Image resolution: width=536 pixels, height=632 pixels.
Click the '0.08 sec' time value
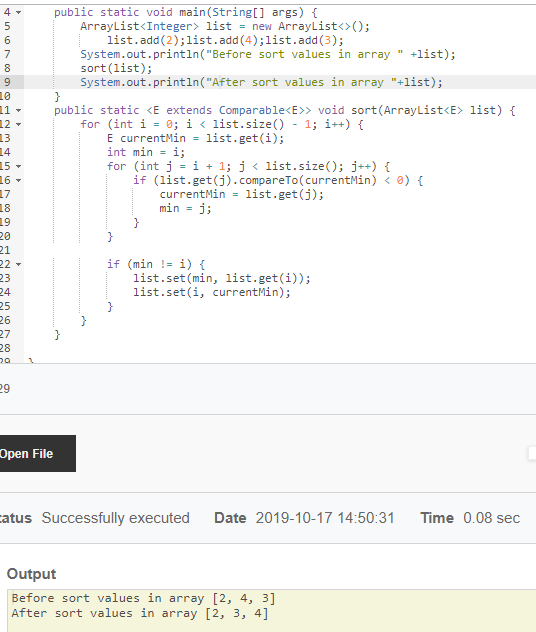[491, 518]
